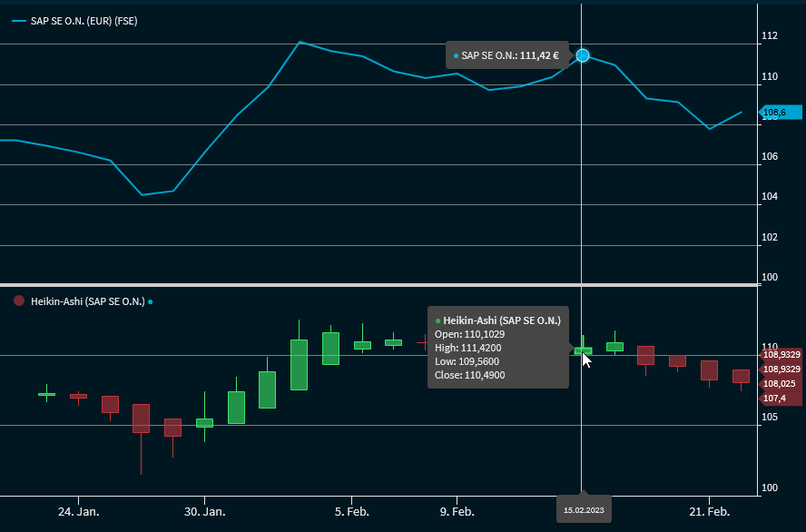The image size is (806, 532).
Task: Toggle the SAP SE O.N. (EUR) (FSE) series legend
Action: coord(84,21)
